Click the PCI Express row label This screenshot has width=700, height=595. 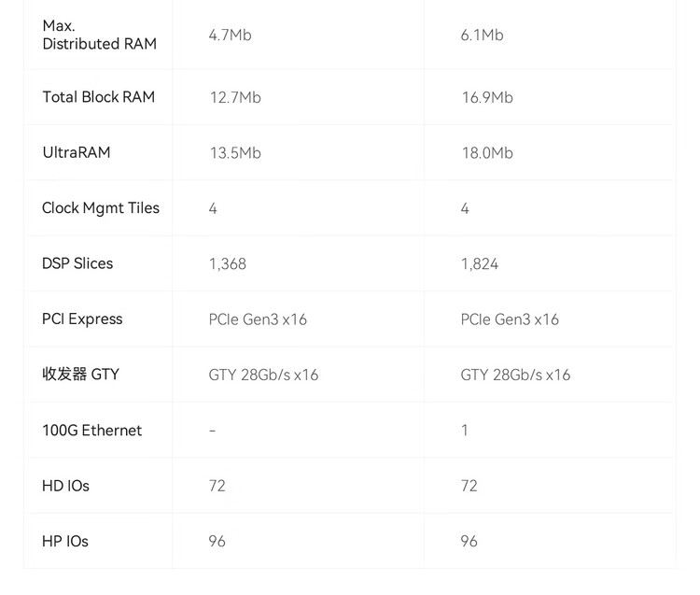coord(82,319)
